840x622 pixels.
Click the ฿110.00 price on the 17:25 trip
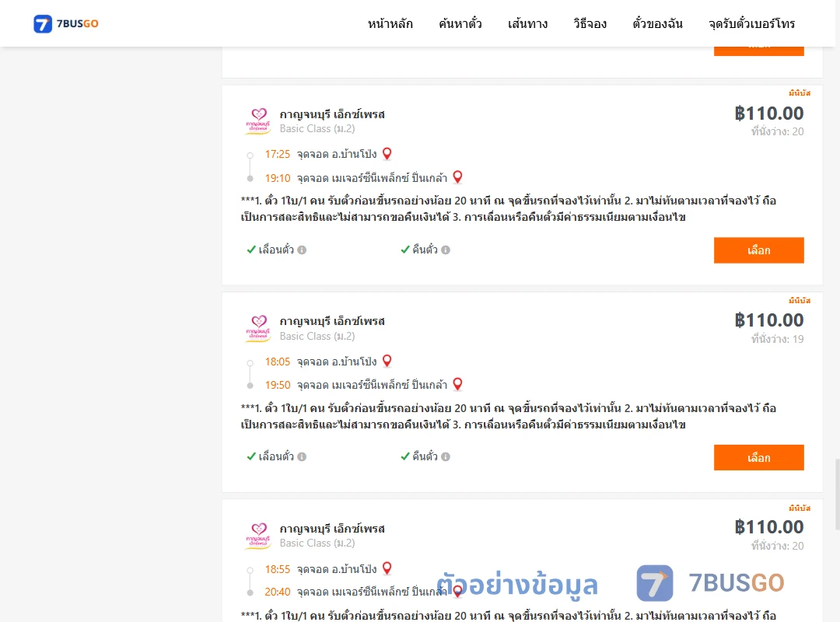(768, 113)
